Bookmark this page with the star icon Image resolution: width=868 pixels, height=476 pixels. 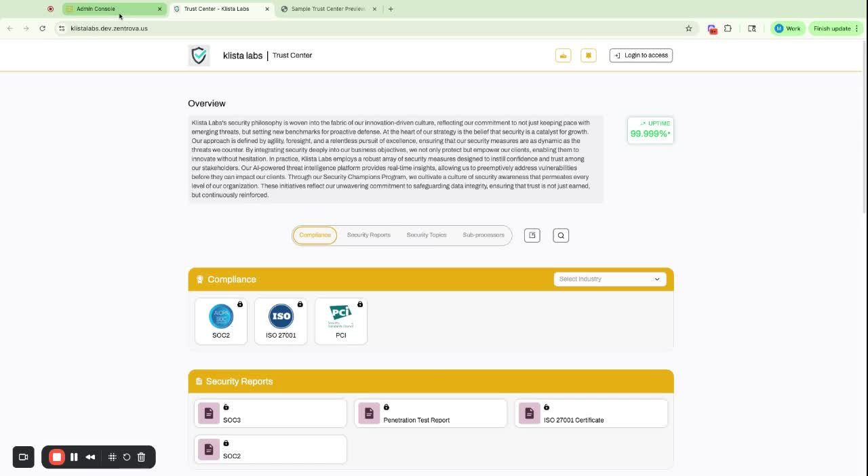point(688,28)
